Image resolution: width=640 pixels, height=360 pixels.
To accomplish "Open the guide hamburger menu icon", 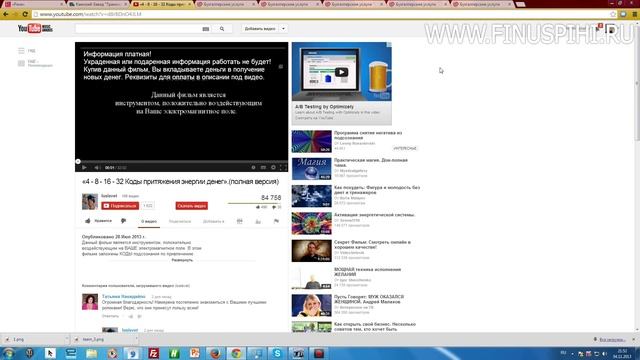I will coord(21,51).
